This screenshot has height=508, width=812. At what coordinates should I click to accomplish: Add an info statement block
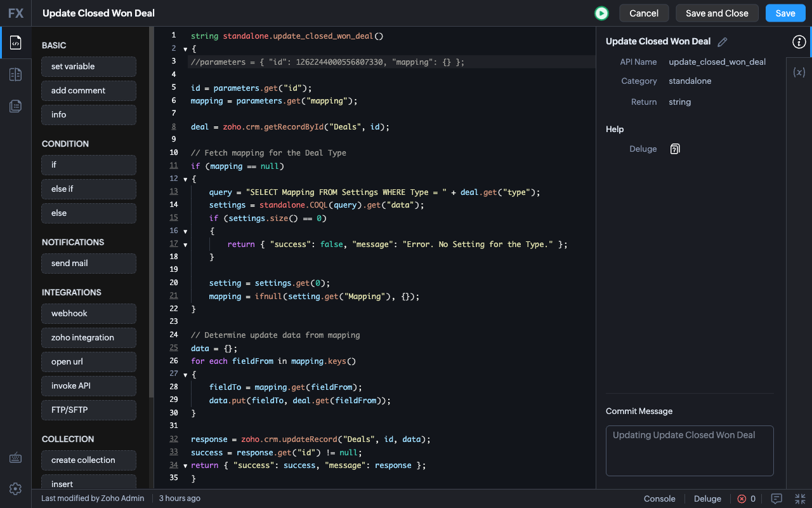pyautogui.click(x=89, y=115)
